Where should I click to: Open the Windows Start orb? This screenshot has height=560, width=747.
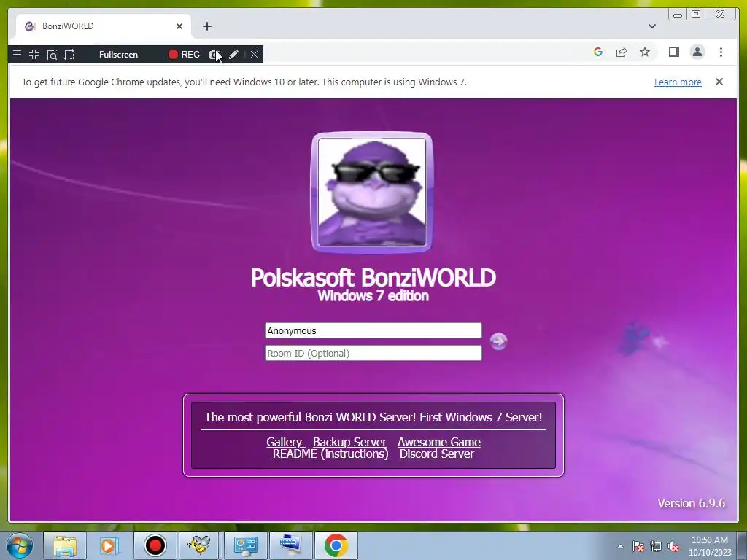19,545
